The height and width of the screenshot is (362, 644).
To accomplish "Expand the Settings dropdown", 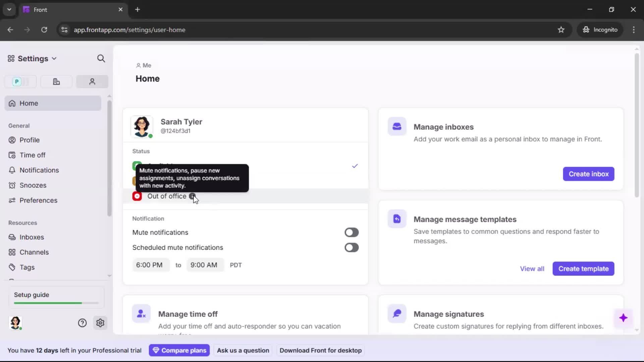I will (54, 58).
